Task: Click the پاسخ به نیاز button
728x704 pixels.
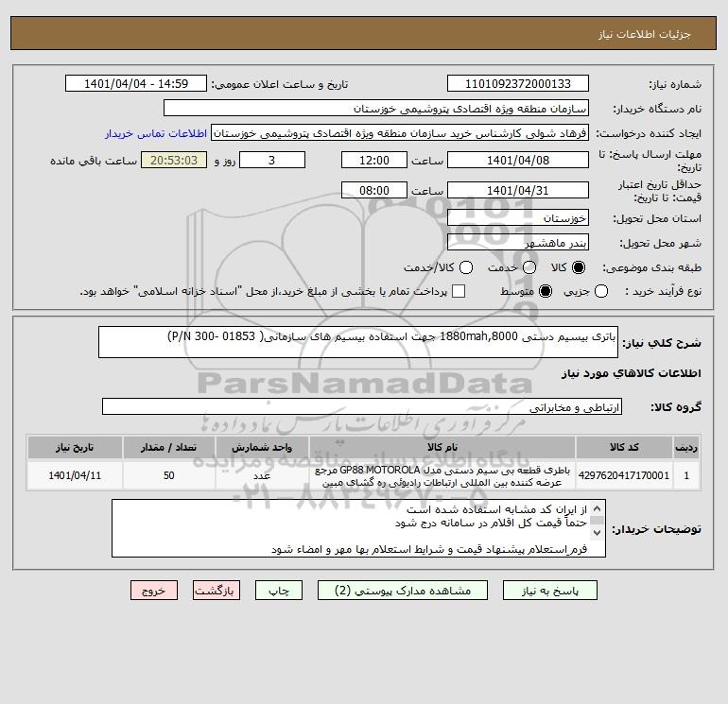Action: click(549, 591)
